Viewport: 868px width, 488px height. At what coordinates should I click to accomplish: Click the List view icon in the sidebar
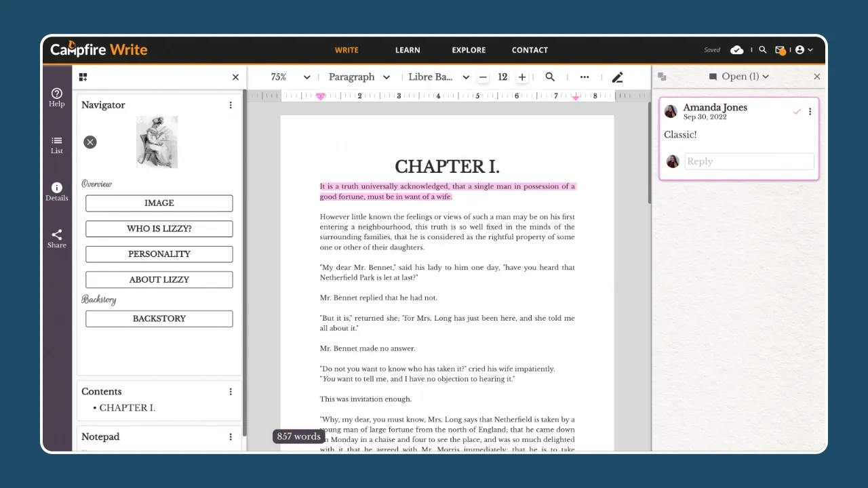(56, 144)
